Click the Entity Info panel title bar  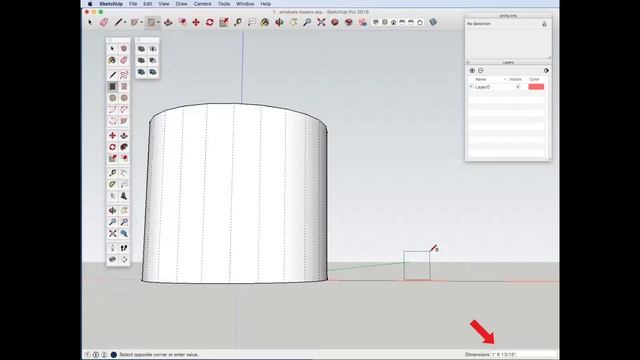click(508, 16)
